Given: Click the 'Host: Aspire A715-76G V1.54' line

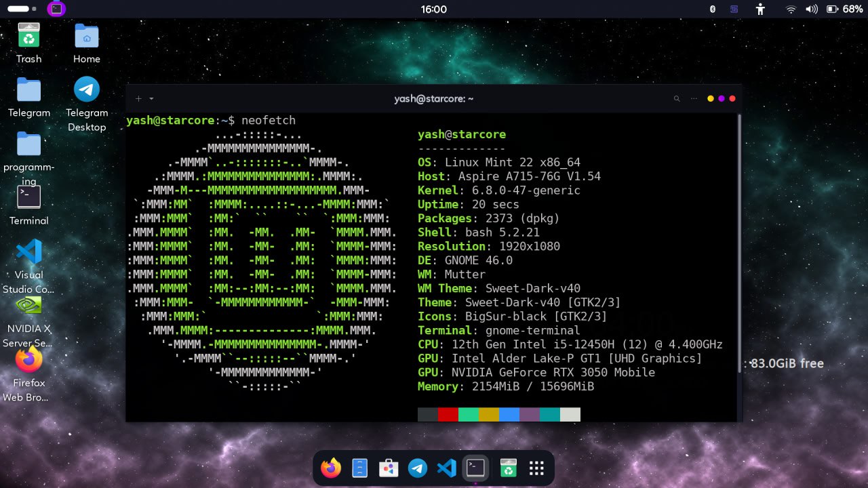Looking at the screenshot, I should (x=509, y=176).
